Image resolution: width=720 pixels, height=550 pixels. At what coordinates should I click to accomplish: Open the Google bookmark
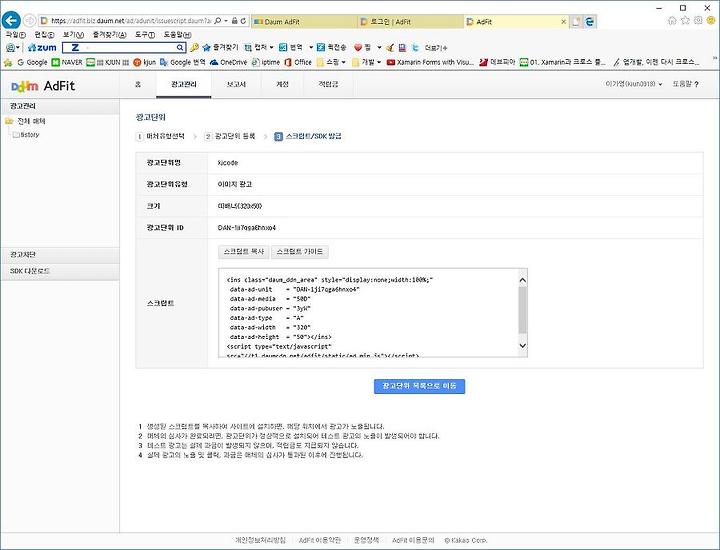[32, 62]
